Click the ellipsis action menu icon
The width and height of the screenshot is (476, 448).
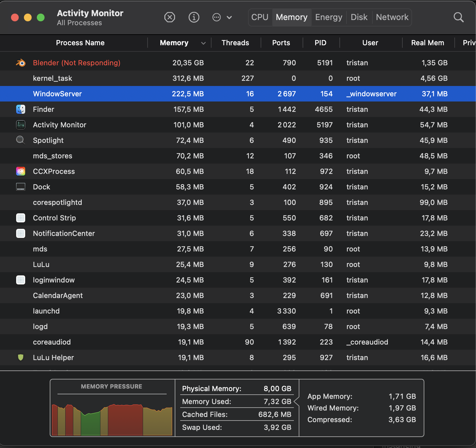click(216, 17)
